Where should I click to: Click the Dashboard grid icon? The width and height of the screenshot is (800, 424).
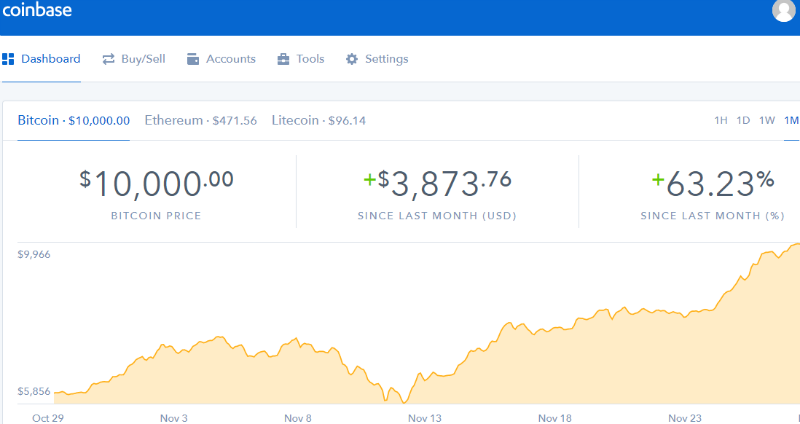pos(8,59)
